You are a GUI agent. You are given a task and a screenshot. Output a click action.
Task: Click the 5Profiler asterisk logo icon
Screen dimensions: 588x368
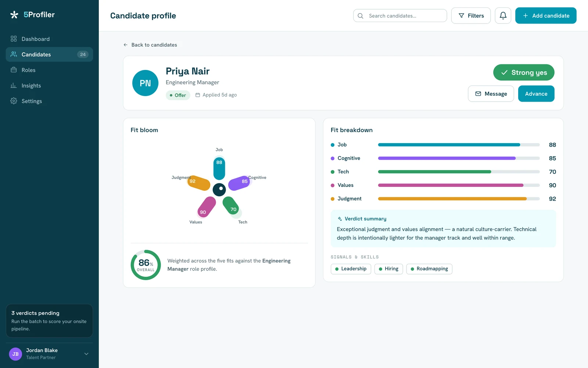pos(14,15)
